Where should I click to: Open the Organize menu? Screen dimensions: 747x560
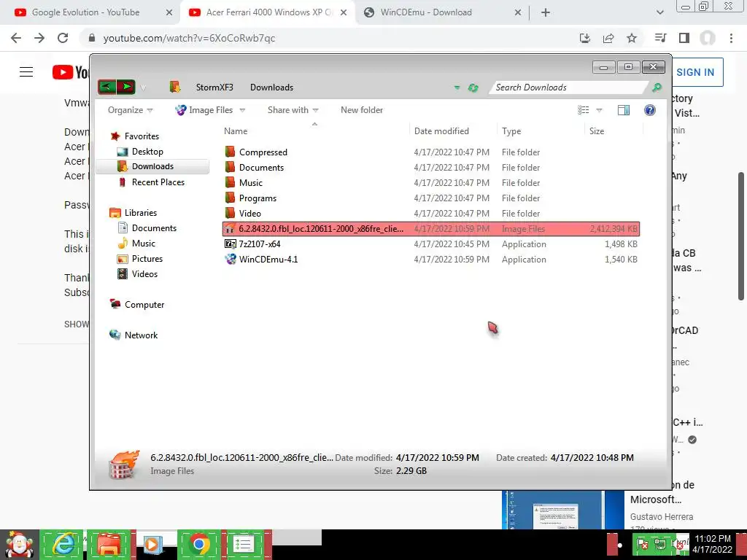pyautogui.click(x=130, y=110)
